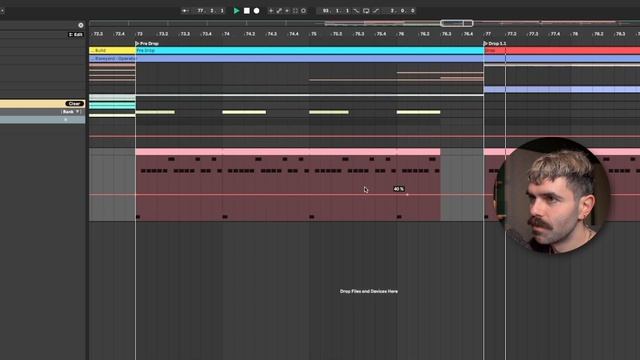This screenshot has width=640, height=360.
Task: Select the first pale yellow clip after Pre Drop
Action: 155,112
